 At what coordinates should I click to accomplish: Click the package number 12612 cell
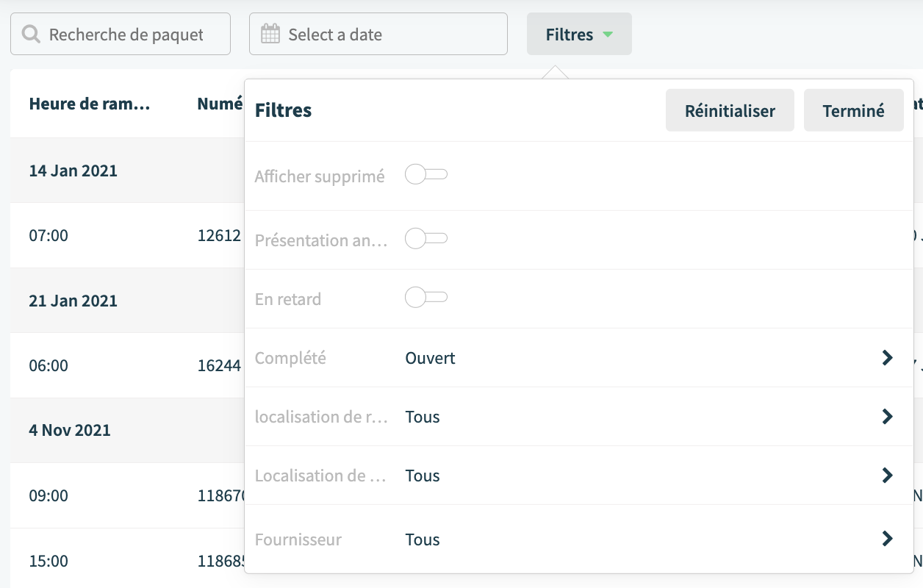coord(219,235)
